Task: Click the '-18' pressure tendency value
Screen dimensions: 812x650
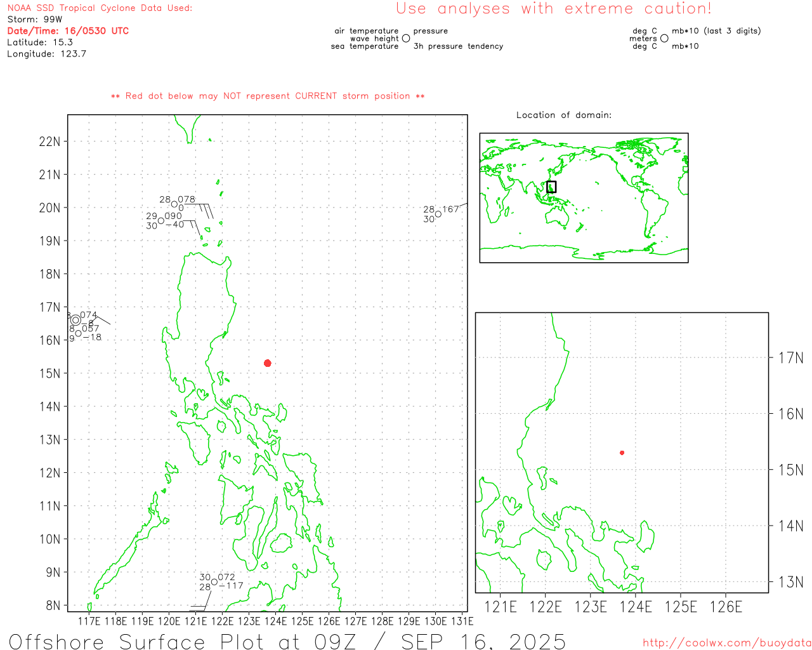Action: coord(92,337)
